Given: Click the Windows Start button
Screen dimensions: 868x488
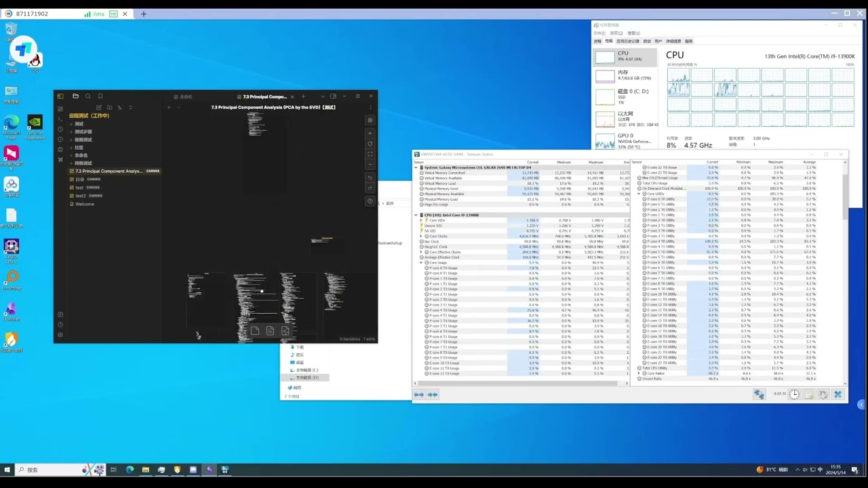Looking at the screenshot, I should tap(7, 470).
